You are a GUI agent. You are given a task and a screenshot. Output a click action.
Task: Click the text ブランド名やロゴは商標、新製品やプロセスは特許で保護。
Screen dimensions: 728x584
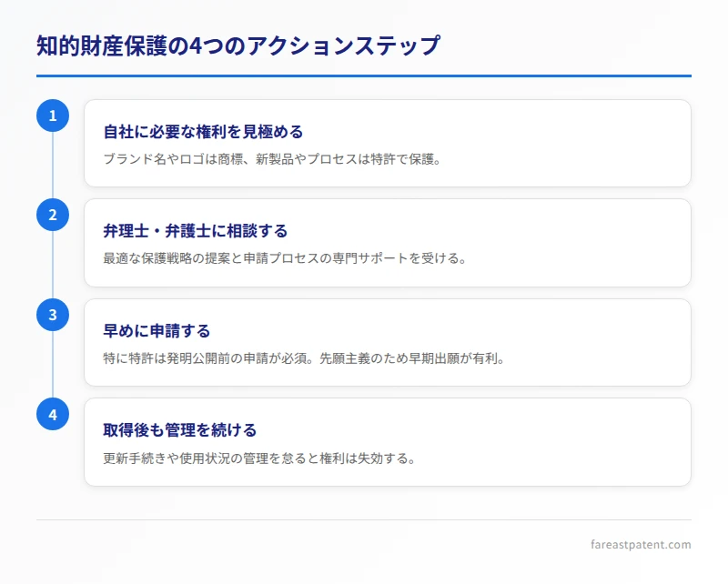click(x=271, y=157)
